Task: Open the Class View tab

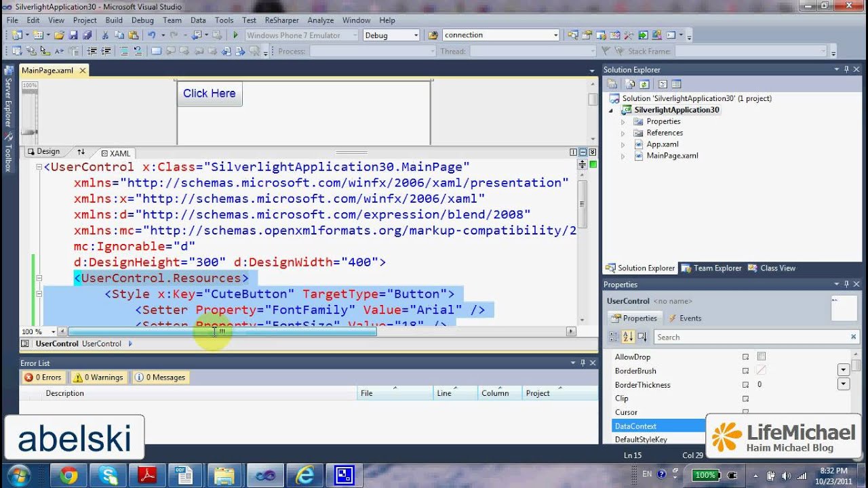Action: click(772, 268)
